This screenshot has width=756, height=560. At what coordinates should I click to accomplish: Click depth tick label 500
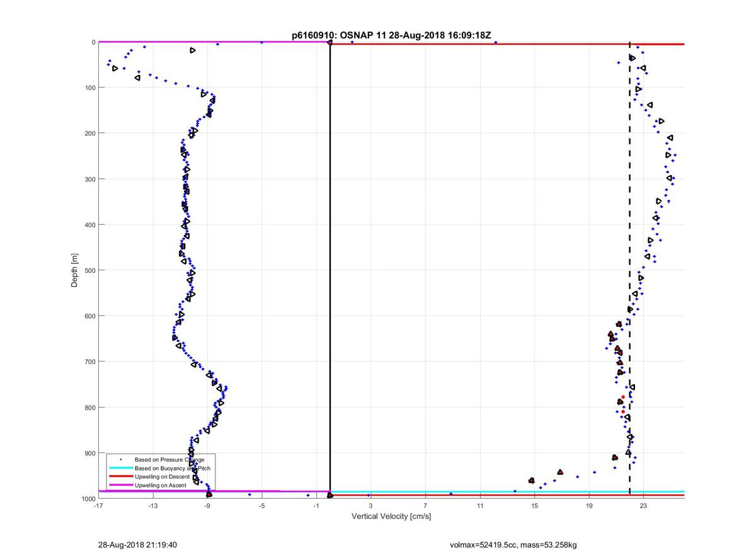tap(89, 270)
